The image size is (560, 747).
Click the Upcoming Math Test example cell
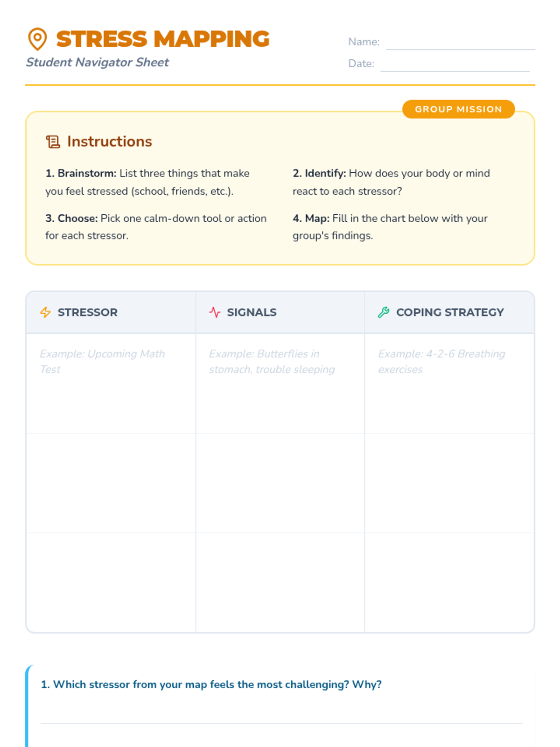111,383
